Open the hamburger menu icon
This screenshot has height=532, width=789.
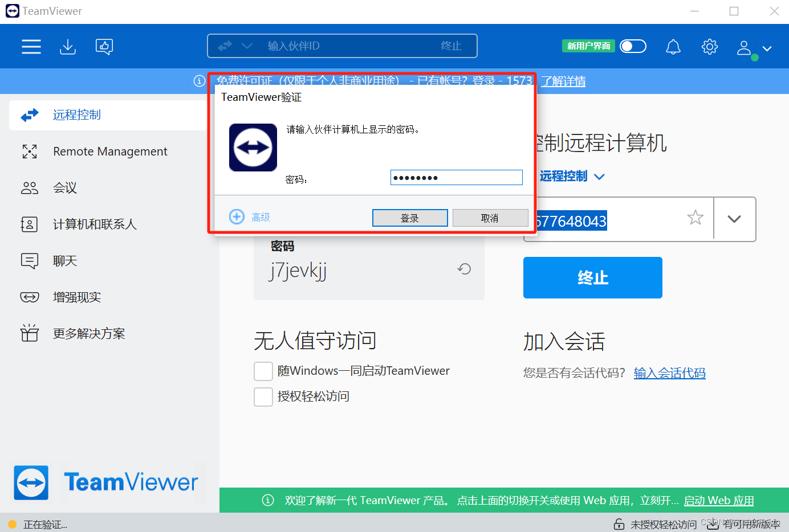(31, 46)
